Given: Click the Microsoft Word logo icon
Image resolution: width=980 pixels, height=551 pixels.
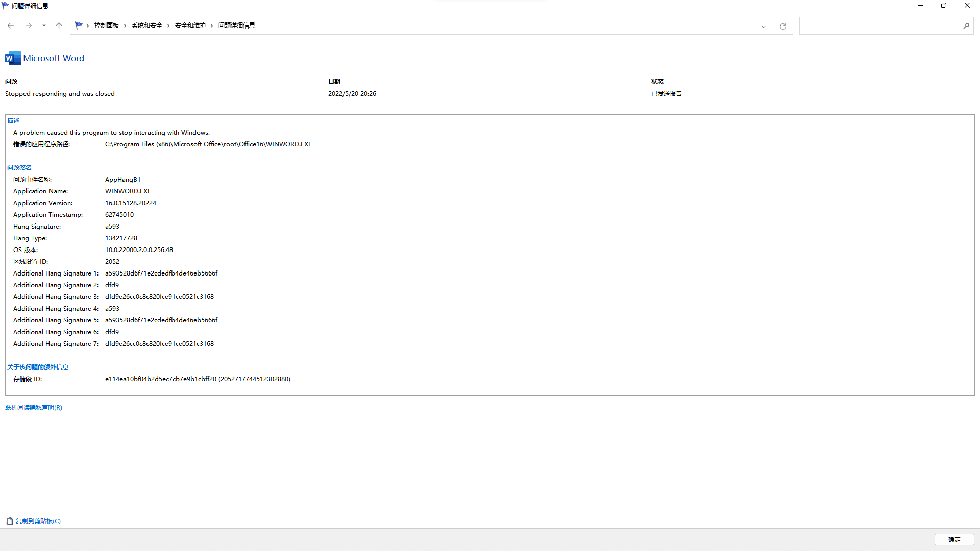Looking at the screenshot, I should 13,58.
